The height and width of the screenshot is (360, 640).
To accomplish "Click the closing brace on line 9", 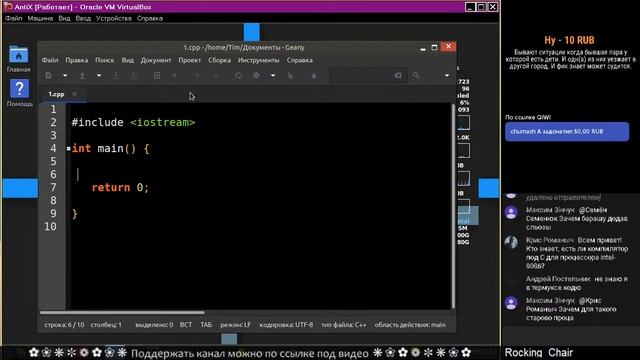I will (74, 213).
